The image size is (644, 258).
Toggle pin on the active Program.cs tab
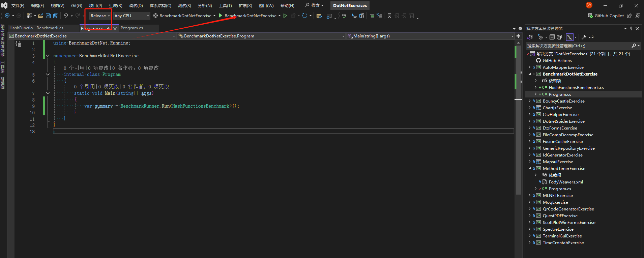109,28
